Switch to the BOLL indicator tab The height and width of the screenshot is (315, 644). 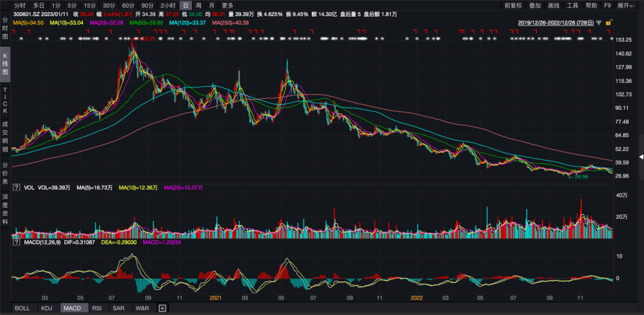(x=22, y=308)
